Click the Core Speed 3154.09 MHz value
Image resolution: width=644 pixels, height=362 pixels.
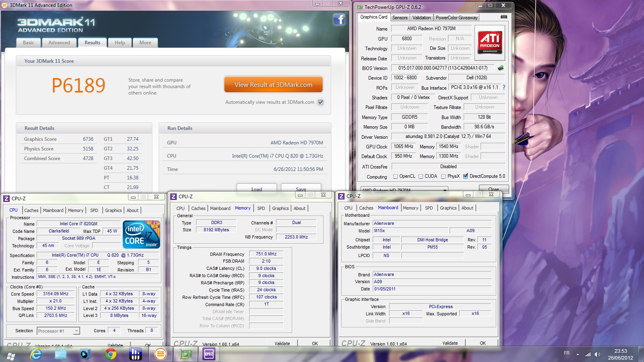point(56,294)
